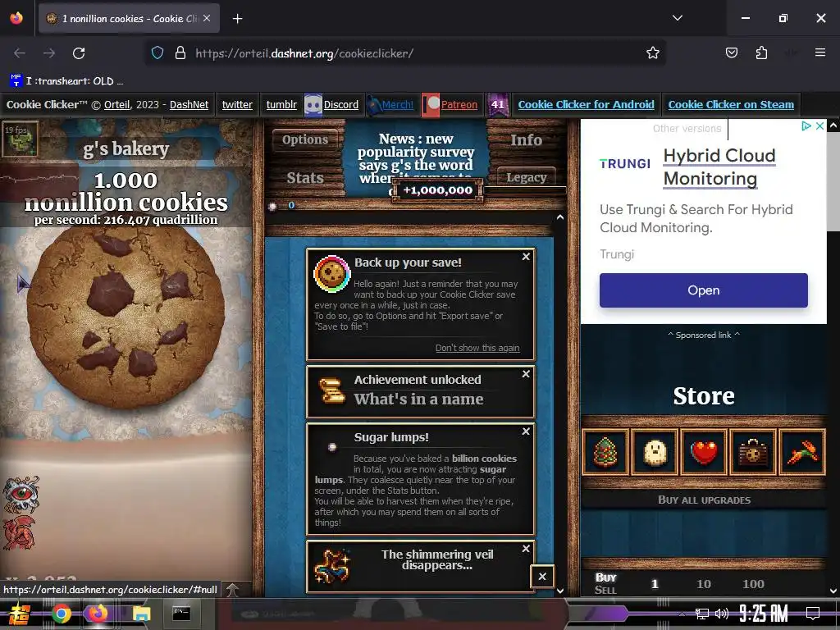Open the :transheart: OLD bookmark
This screenshot has height=630, width=840.
(x=67, y=81)
